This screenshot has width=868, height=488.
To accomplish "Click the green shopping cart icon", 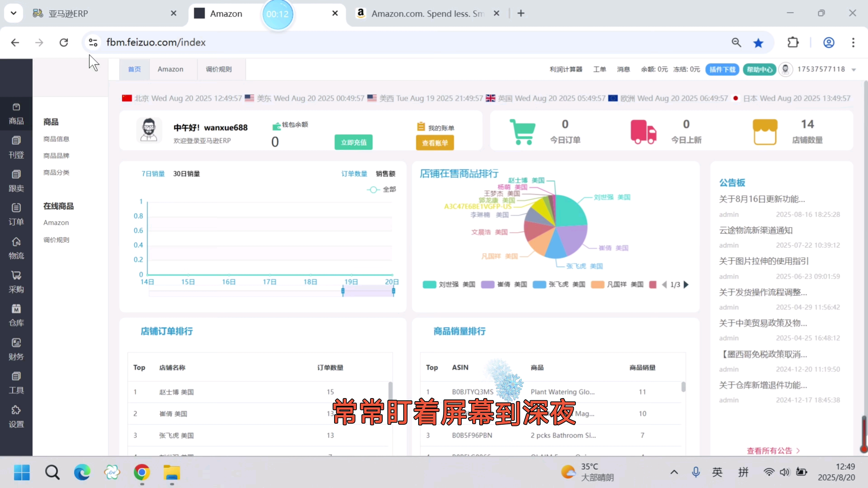I will 522,132.
